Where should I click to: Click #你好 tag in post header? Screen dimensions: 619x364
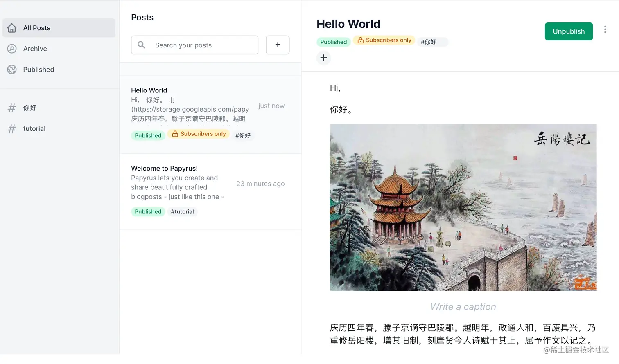[x=432, y=42]
